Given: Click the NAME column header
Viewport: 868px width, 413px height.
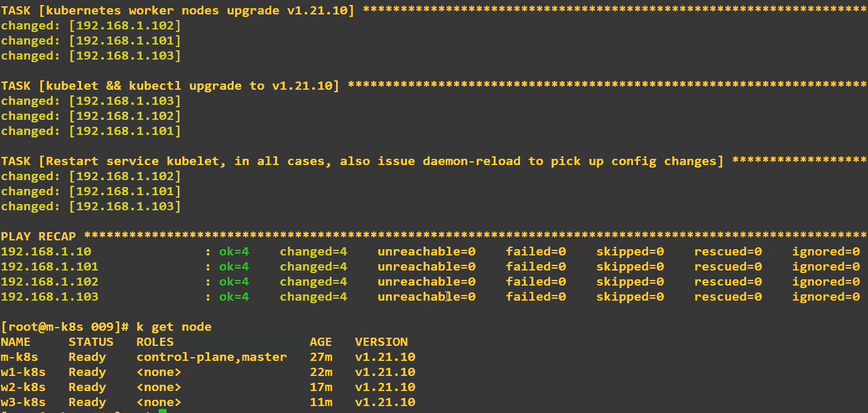Looking at the screenshot, I should tap(16, 342).
